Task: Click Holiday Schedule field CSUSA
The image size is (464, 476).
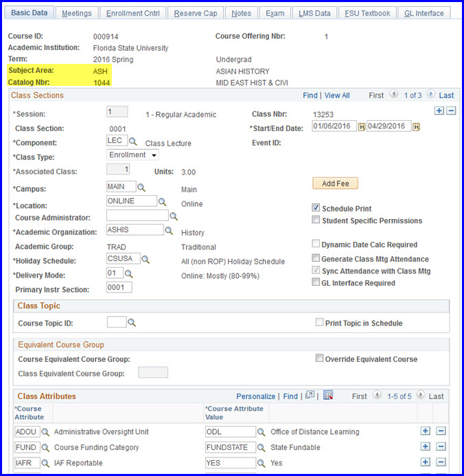Action: (x=124, y=258)
